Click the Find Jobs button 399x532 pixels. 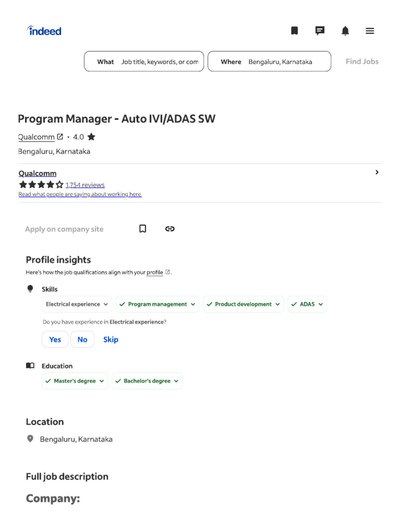(x=362, y=61)
